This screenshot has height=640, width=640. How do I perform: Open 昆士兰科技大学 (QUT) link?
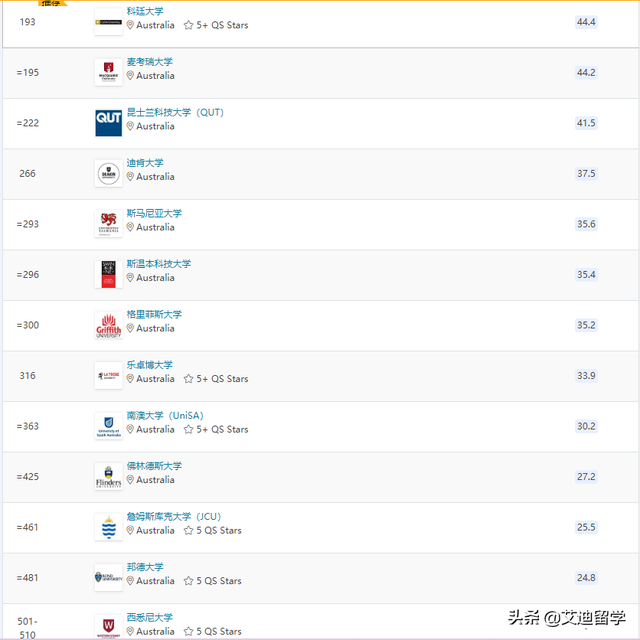pos(175,112)
